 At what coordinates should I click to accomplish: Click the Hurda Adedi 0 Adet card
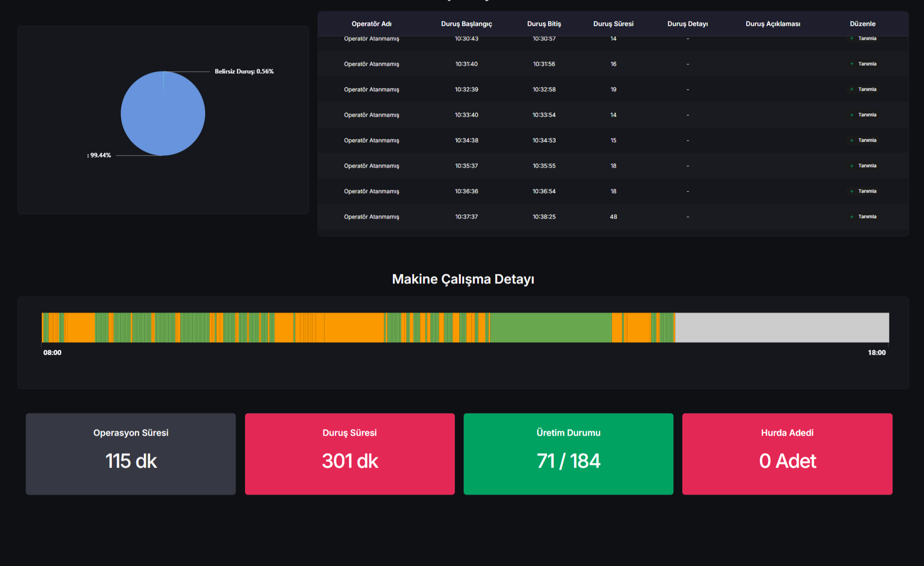(787, 454)
